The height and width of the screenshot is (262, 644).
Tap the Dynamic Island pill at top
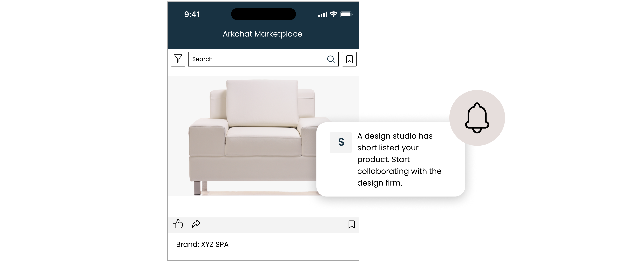pos(263,14)
